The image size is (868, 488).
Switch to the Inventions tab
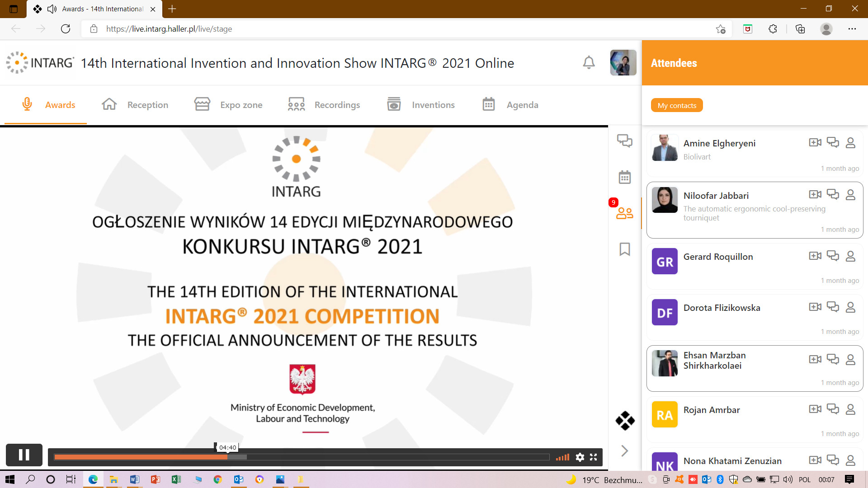click(421, 105)
